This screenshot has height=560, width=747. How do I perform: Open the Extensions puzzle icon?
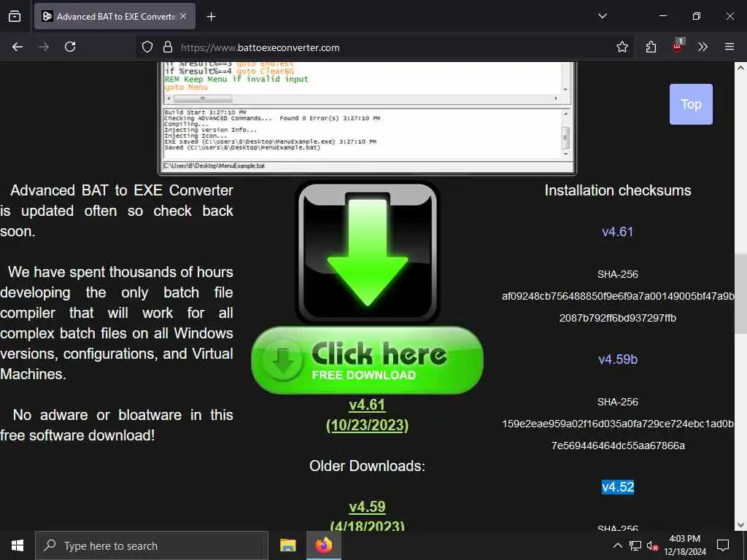651,47
